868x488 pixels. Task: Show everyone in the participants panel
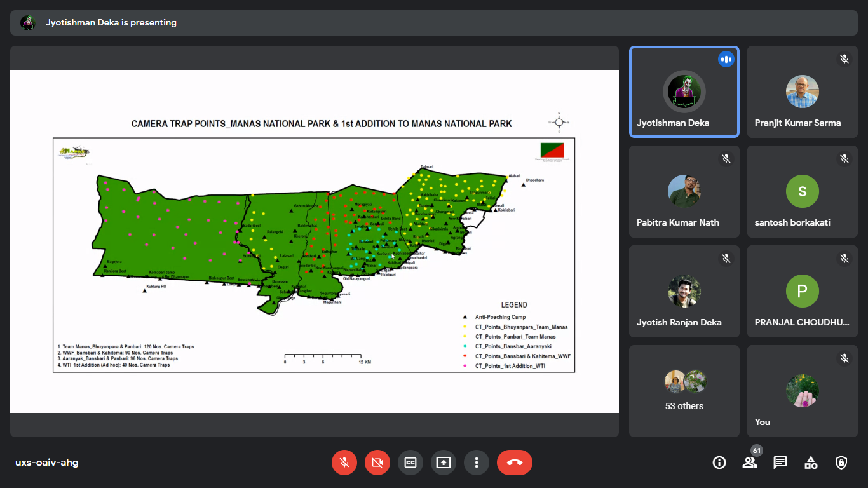coord(750,463)
